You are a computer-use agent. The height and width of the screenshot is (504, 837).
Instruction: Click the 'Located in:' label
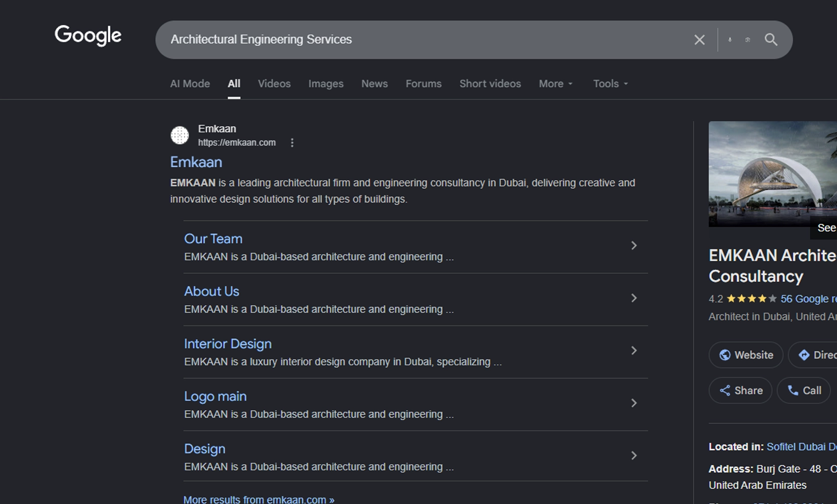pyautogui.click(x=736, y=447)
